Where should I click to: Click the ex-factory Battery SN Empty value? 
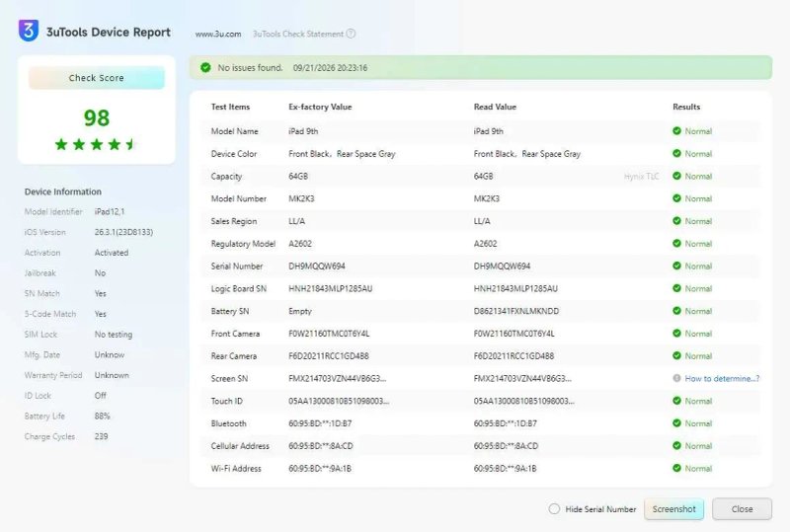pos(300,311)
